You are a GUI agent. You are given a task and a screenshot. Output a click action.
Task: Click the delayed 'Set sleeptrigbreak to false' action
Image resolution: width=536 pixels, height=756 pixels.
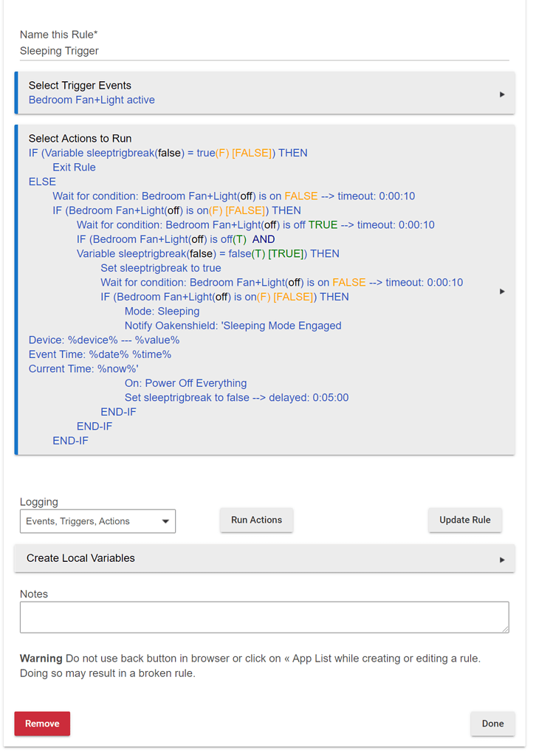[x=236, y=397]
